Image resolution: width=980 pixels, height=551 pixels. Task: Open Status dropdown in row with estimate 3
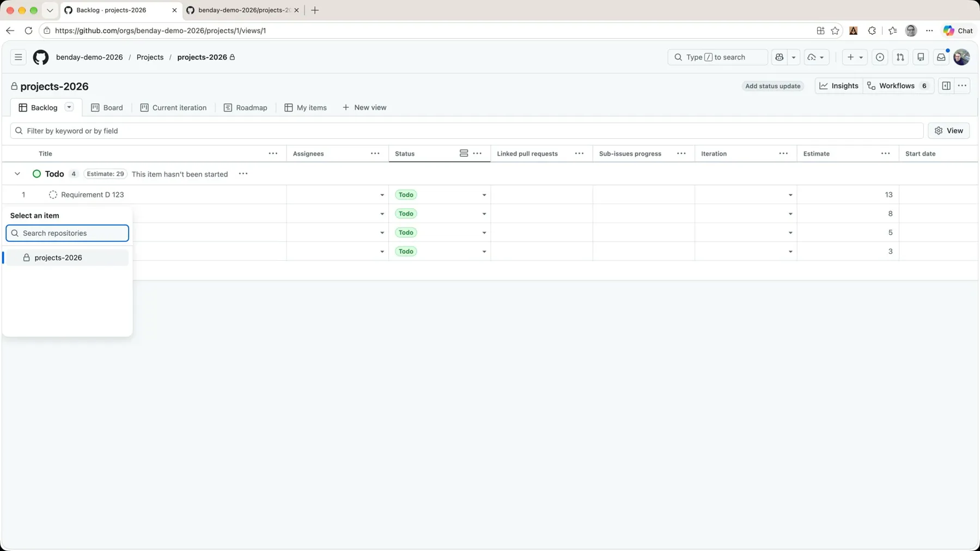[x=484, y=252]
